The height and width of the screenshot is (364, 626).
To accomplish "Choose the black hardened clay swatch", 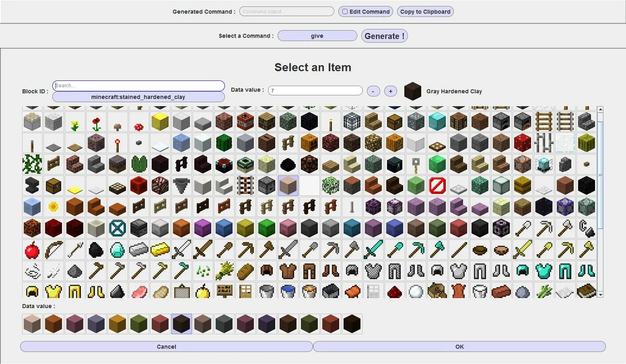I will coord(352,324).
